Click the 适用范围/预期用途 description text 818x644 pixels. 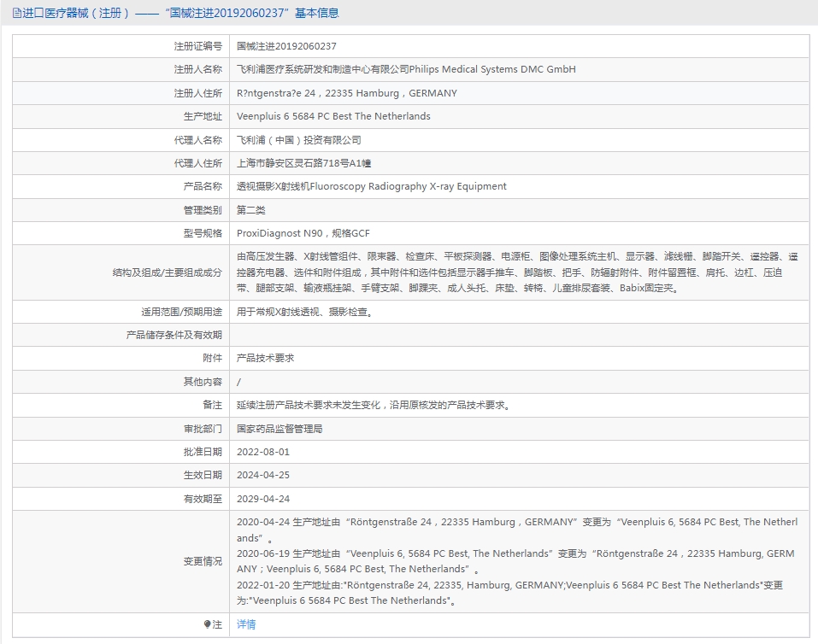(x=304, y=312)
